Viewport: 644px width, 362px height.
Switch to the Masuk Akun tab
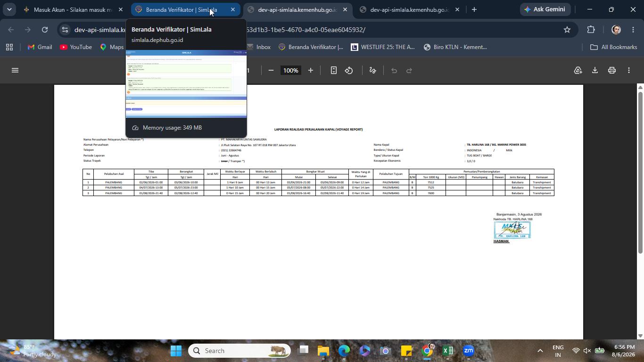pyautogui.click(x=74, y=9)
